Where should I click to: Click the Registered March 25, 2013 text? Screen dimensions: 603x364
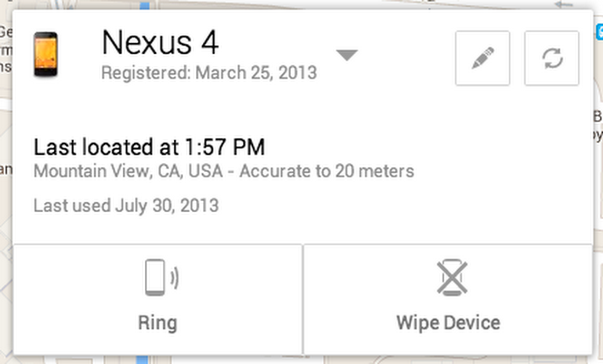point(209,73)
